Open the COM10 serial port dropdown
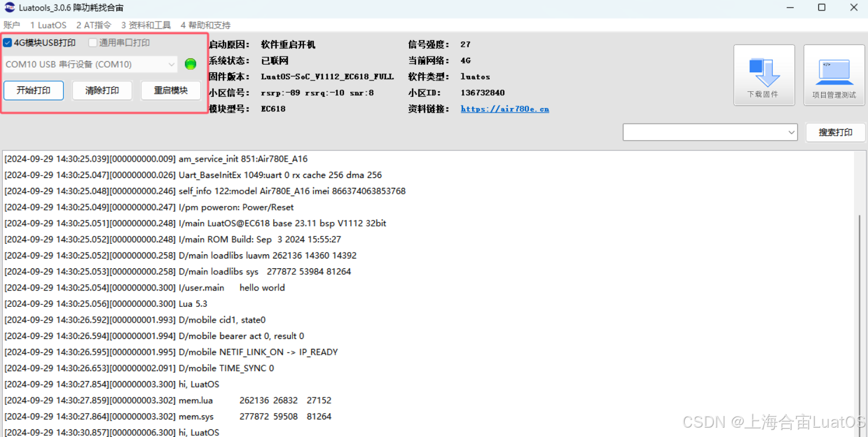 (x=170, y=64)
